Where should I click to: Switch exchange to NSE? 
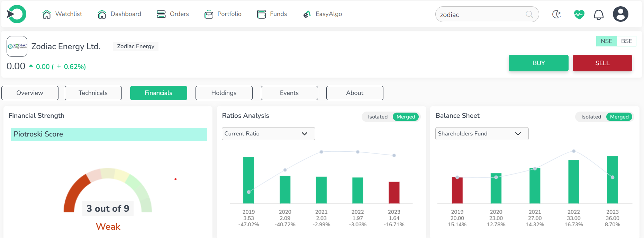(606, 41)
